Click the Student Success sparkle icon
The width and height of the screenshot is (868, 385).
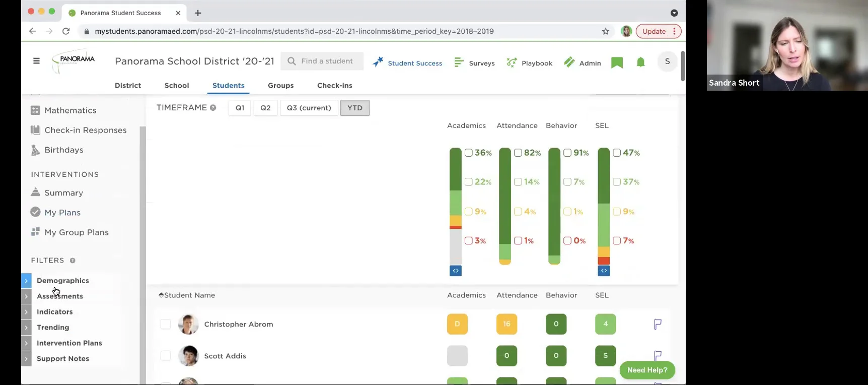pyautogui.click(x=378, y=62)
